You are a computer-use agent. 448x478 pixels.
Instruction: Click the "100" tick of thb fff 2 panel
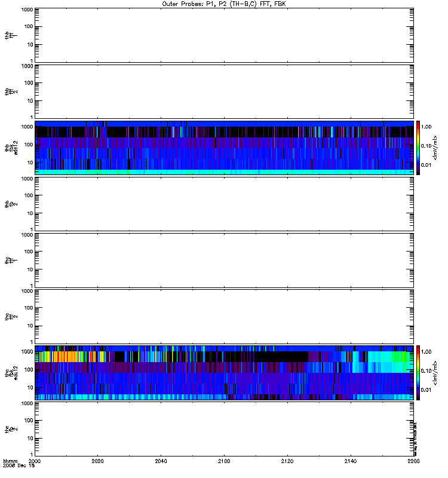pyautogui.click(x=29, y=83)
